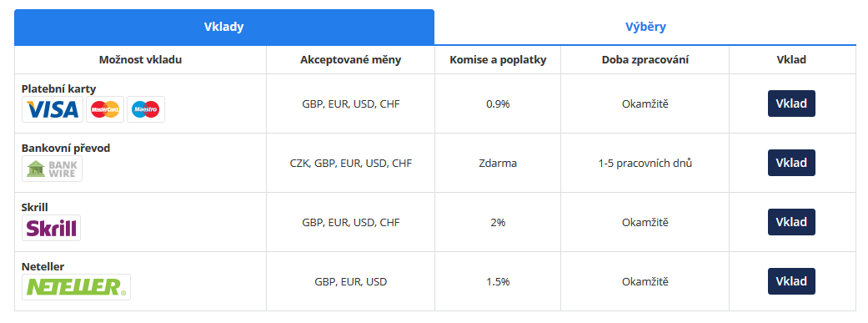Click Vklad button for Platební karty
This screenshot has height=323, width=868.
pyautogui.click(x=791, y=103)
